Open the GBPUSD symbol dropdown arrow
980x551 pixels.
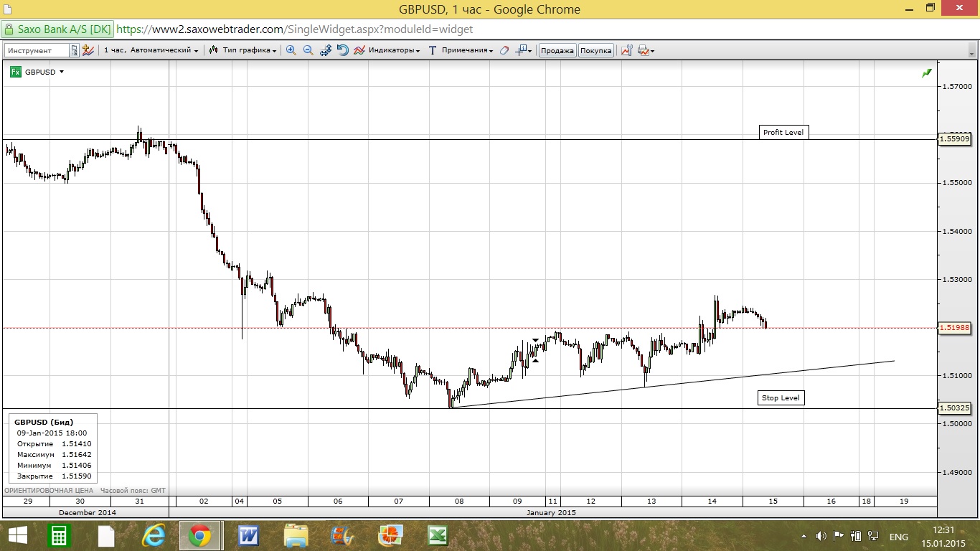point(62,72)
